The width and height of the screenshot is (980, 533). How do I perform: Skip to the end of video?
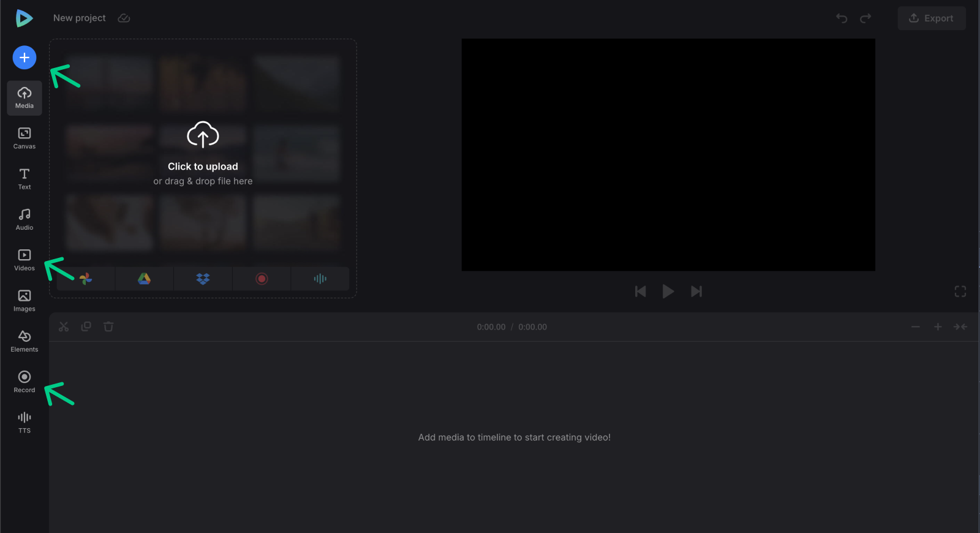pyautogui.click(x=696, y=292)
